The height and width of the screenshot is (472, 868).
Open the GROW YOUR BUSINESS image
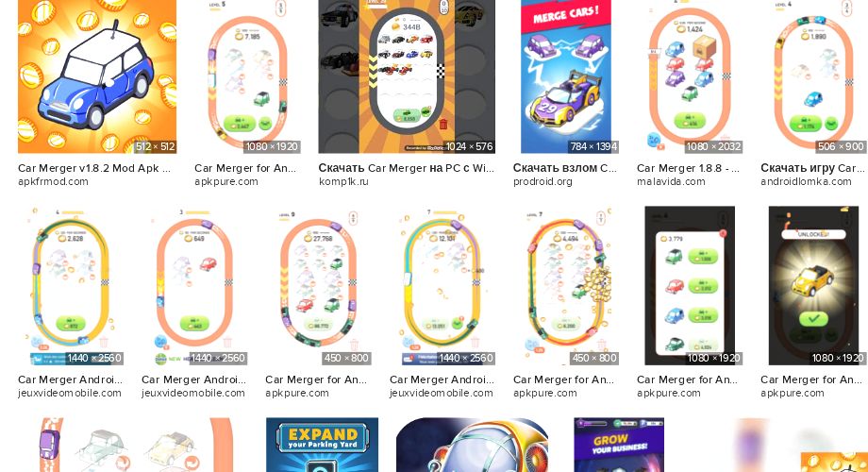pos(619,445)
